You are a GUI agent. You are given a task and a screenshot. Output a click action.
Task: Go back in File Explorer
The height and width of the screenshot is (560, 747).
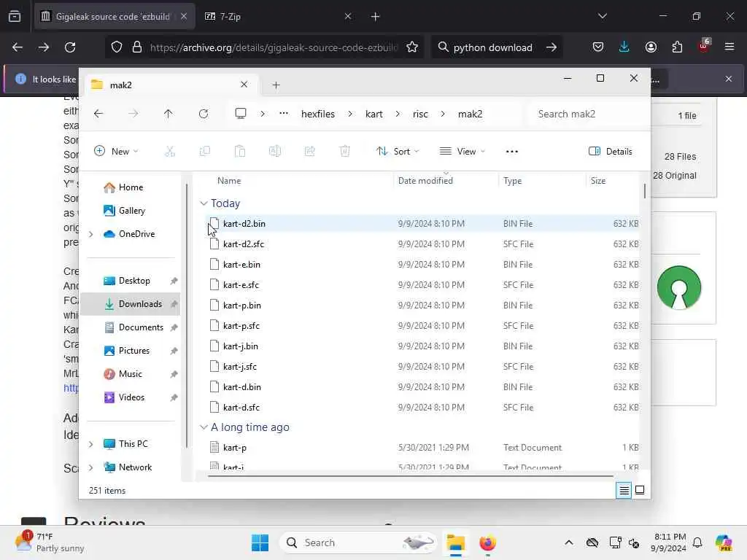click(98, 114)
